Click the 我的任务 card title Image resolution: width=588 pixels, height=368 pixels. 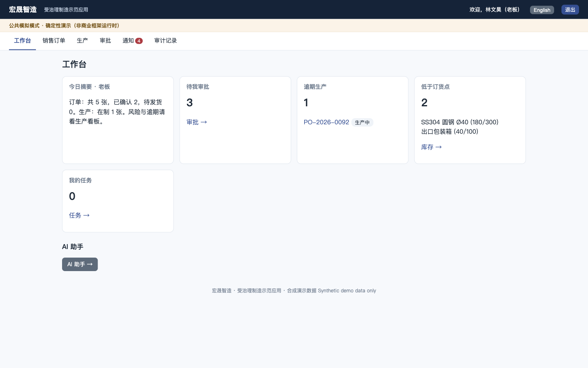80,180
